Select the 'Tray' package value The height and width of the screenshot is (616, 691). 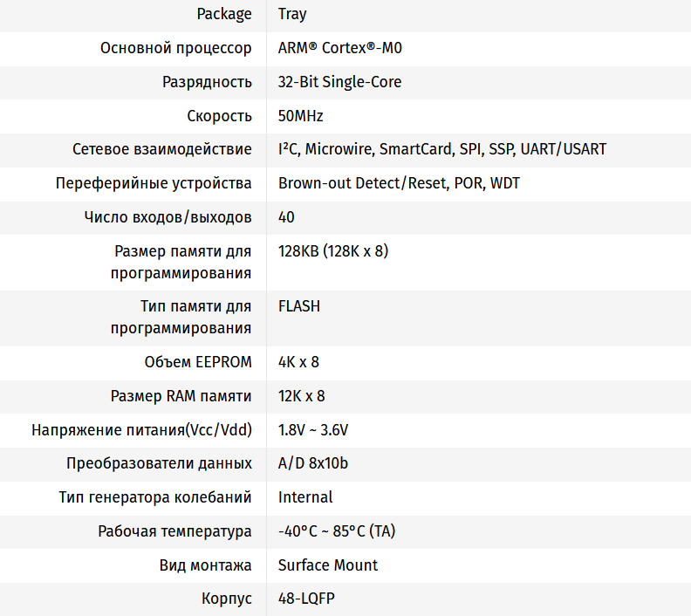292,14
